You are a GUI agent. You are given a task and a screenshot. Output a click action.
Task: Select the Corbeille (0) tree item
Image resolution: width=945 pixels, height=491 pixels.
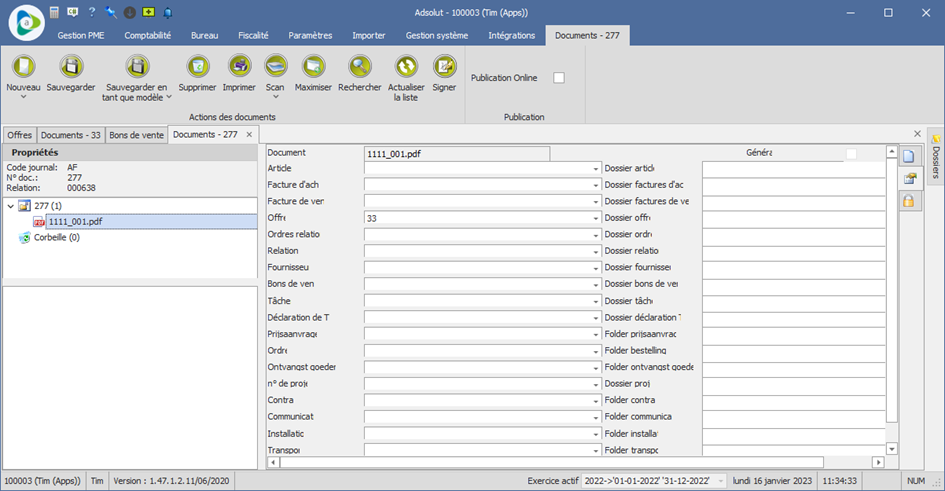click(57, 237)
